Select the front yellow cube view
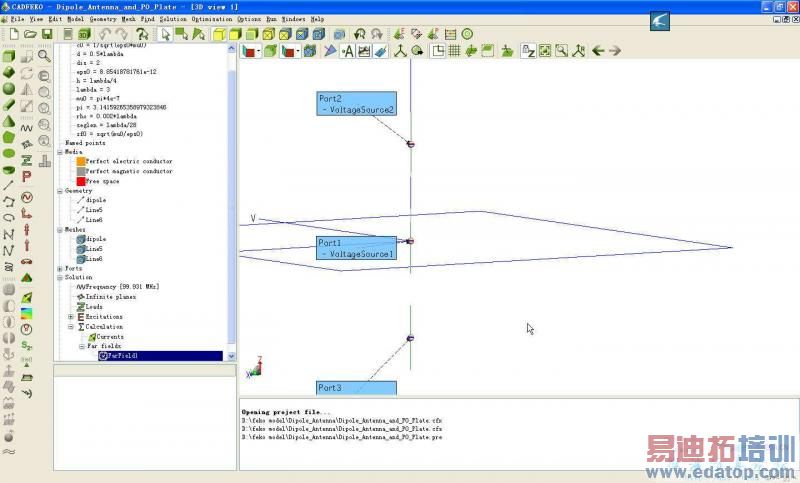Image resolution: width=800 pixels, height=483 pixels. point(219,34)
